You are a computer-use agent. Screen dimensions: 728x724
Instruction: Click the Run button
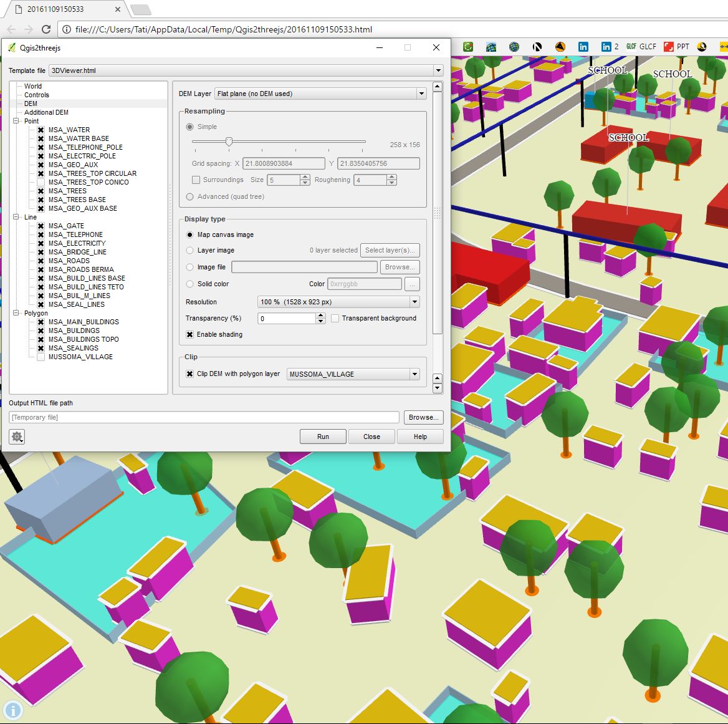pyautogui.click(x=323, y=437)
